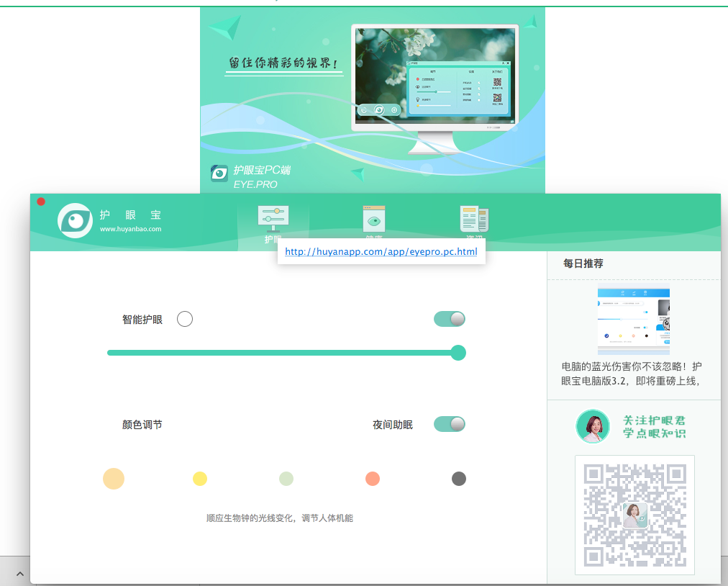This screenshot has width=728, height=586.
Task: Click the PC version app icon beside 护眼宝PC端
Action: click(219, 173)
